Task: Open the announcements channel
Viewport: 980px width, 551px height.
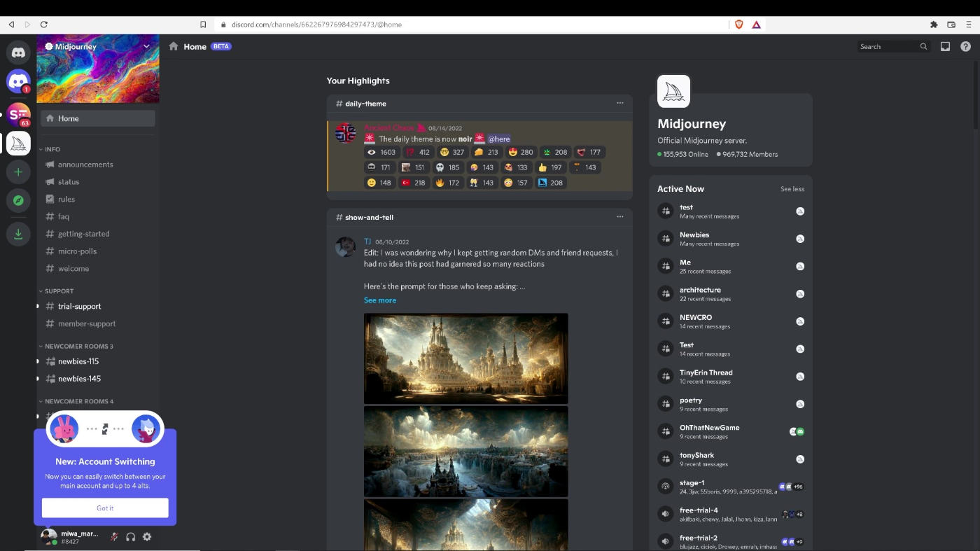Action: 98,165
